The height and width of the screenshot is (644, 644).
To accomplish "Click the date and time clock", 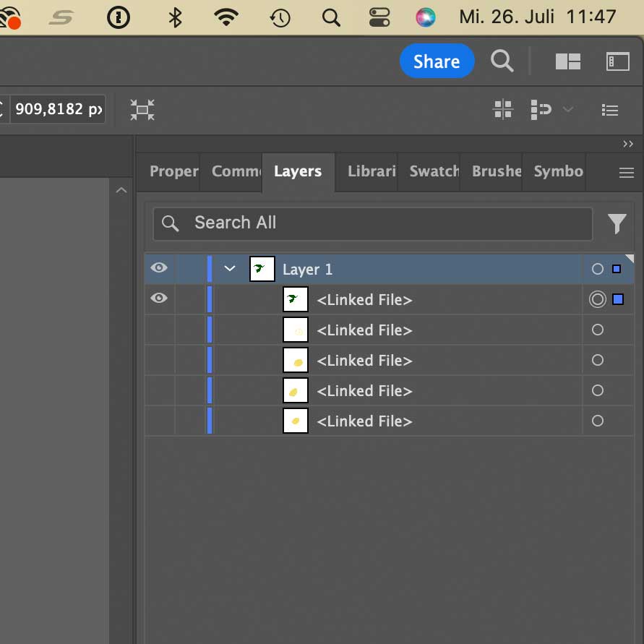I will point(537,17).
